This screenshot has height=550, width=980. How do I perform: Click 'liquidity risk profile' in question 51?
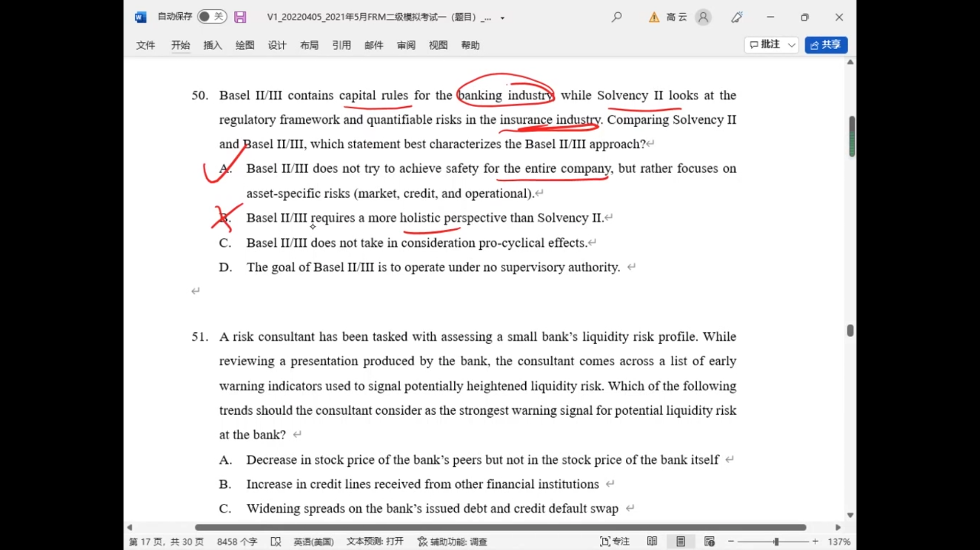[x=640, y=337]
